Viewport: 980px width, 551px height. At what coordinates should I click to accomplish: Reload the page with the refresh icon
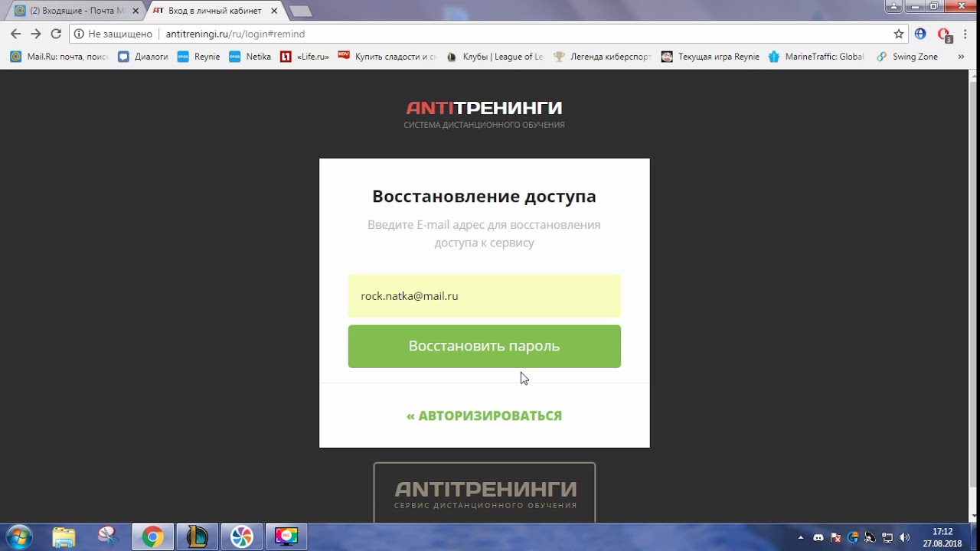(56, 34)
